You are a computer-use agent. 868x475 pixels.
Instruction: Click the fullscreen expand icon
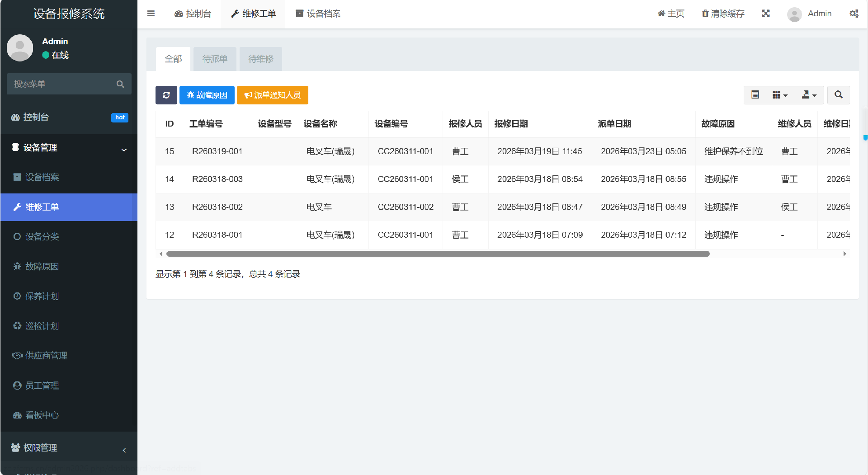tap(765, 14)
